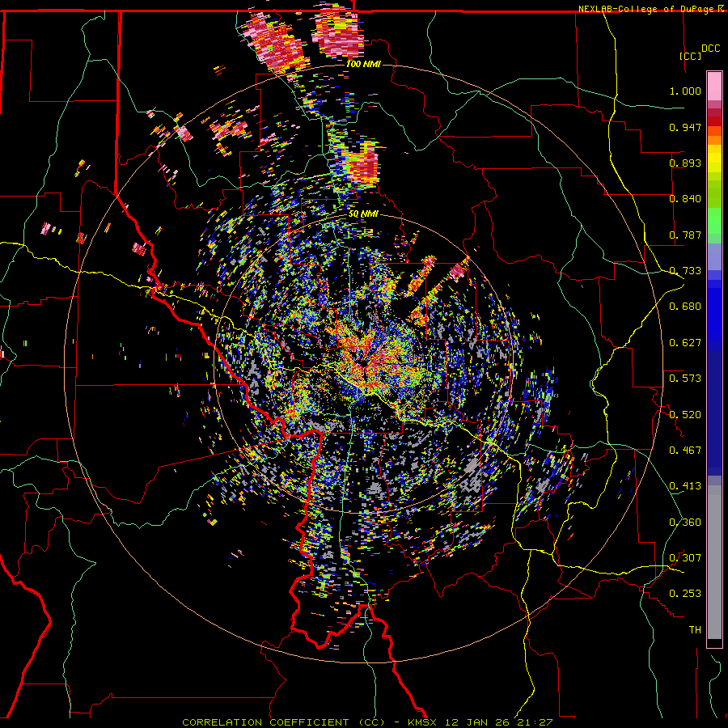Click the KMSX radar site identifier
The height and width of the screenshot is (728, 728).
pos(422,722)
